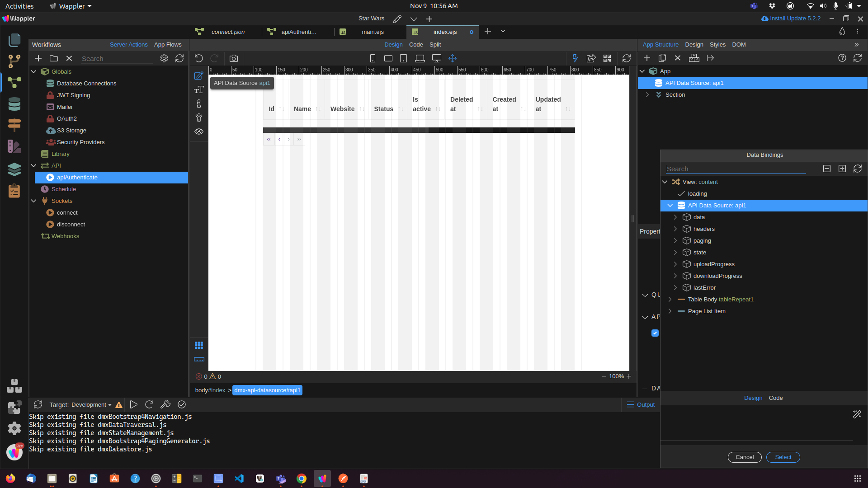Click the screenshot camera icon
Screen dimensions: 868x488
pos(234,58)
